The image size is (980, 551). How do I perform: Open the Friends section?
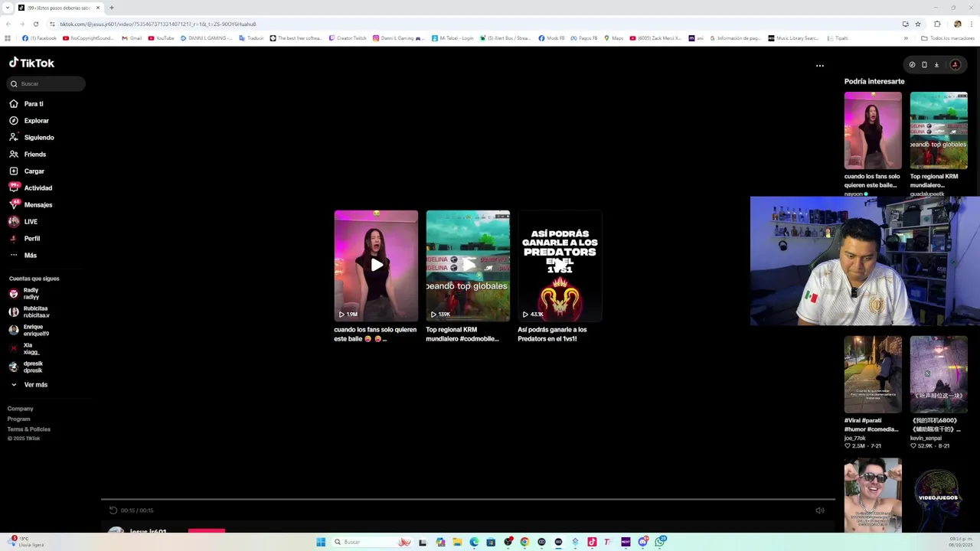[28, 155]
